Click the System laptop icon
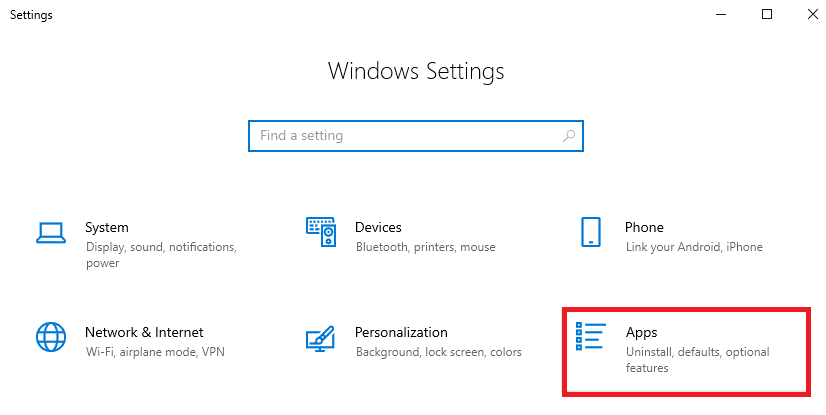Image resolution: width=826 pixels, height=415 pixels. point(51,233)
